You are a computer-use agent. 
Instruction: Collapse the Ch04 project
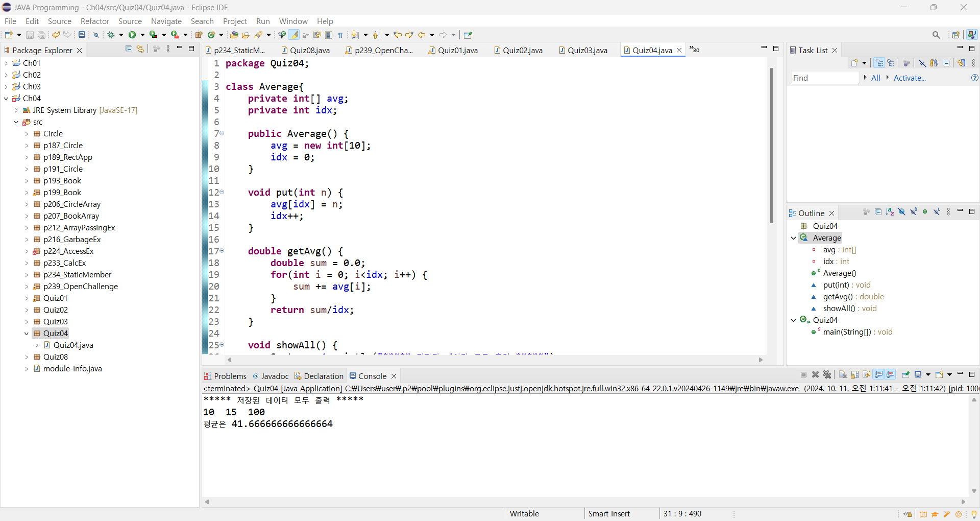[x=6, y=98]
